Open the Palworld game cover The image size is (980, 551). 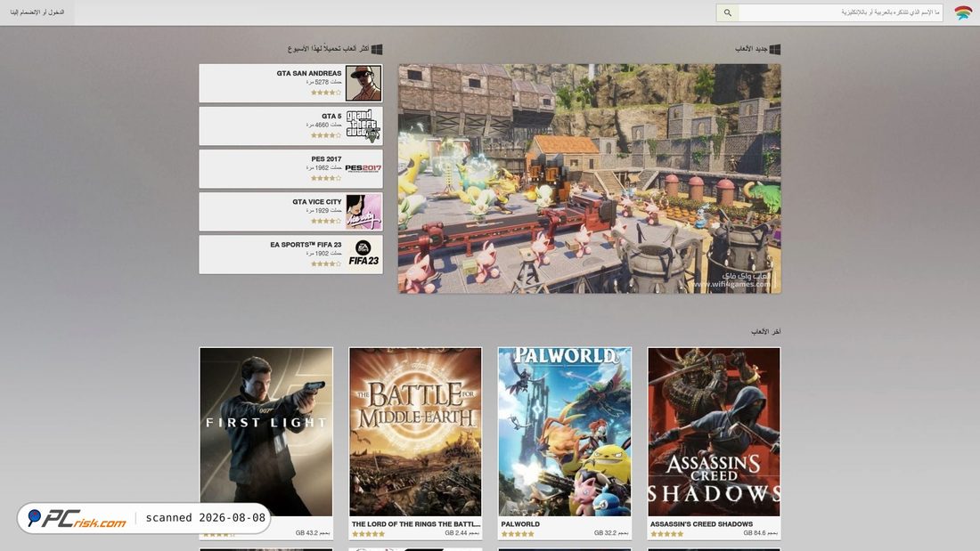pyautogui.click(x=565, y=432)
